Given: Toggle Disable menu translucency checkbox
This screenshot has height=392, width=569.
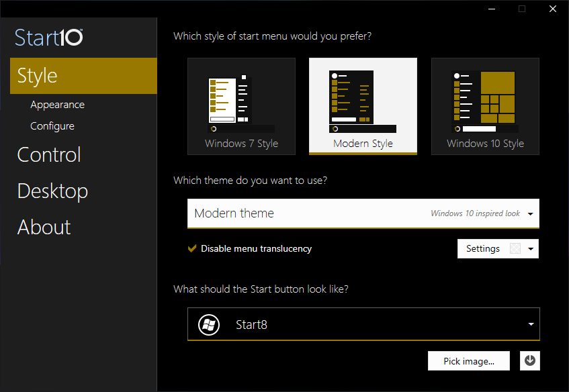Looking at the screenshot, I should click(x=192, y=248).
